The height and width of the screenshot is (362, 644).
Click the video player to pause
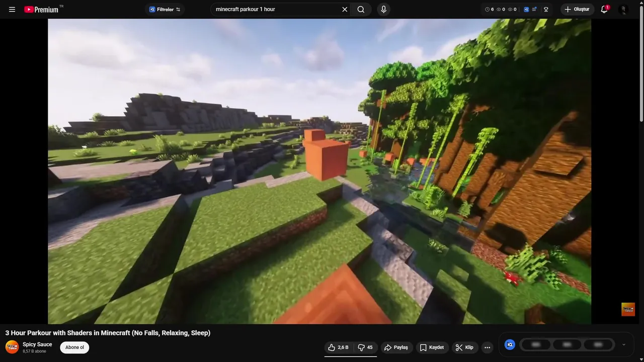click(x=319, y=171)
